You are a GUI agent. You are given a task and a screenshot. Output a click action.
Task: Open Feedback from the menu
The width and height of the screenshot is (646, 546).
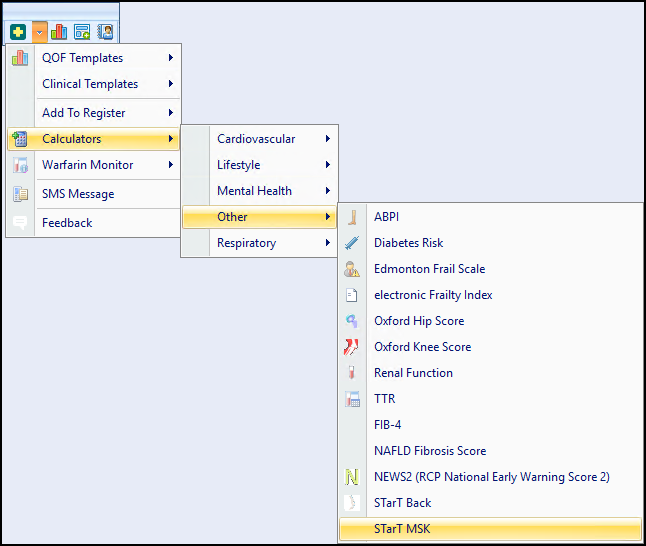click(67, 223)
